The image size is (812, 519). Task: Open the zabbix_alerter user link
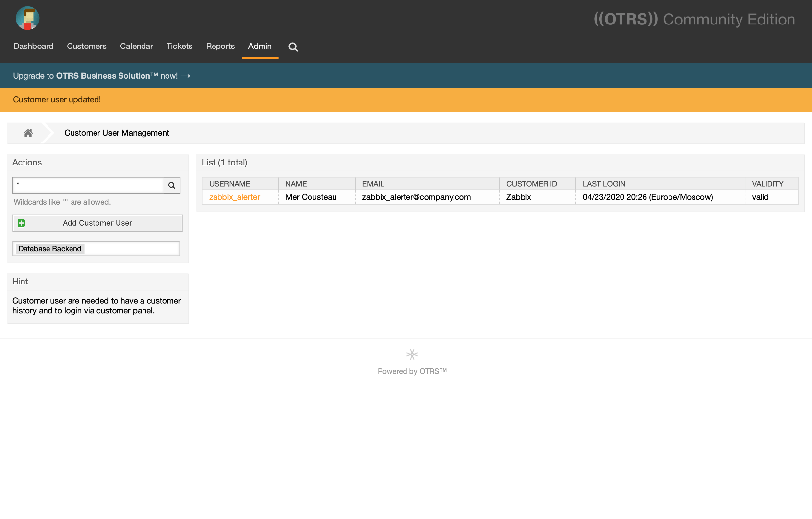coord(235,197)
